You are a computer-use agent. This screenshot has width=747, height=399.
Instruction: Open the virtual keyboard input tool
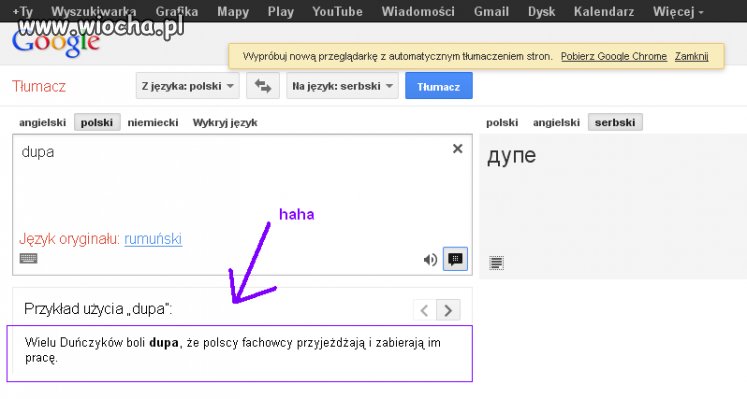click(29, 258)
